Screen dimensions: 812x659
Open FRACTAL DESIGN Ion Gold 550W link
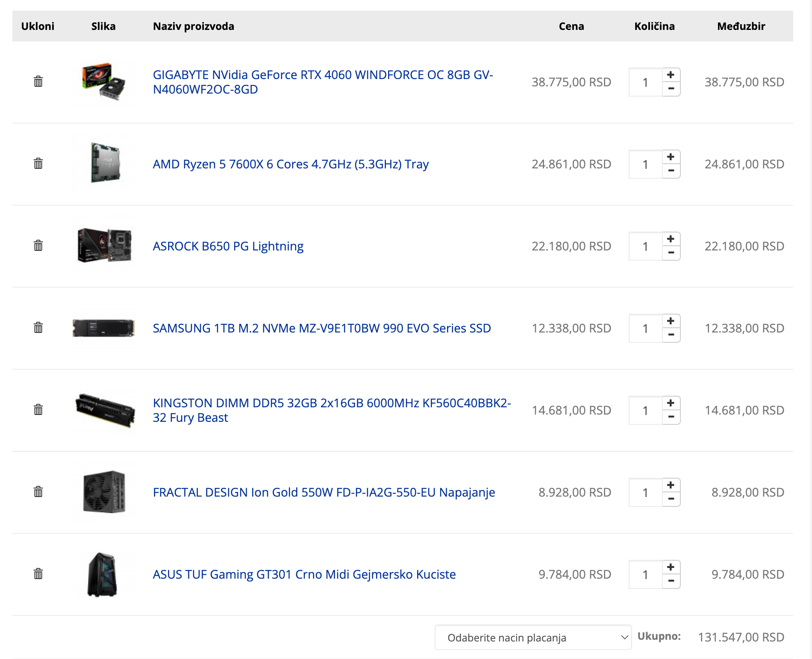[324, 492]
